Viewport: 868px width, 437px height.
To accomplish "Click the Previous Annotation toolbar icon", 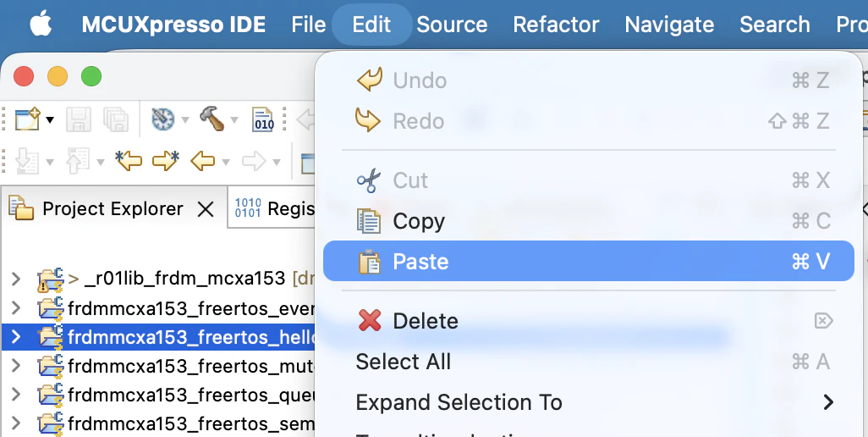I will click(x=77, y=161).
